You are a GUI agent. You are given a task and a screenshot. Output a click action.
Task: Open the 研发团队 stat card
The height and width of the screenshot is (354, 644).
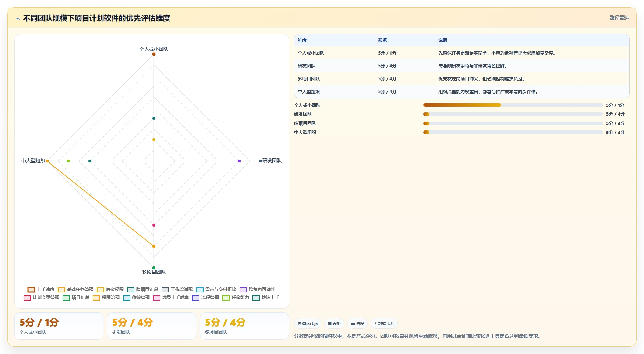152,326
